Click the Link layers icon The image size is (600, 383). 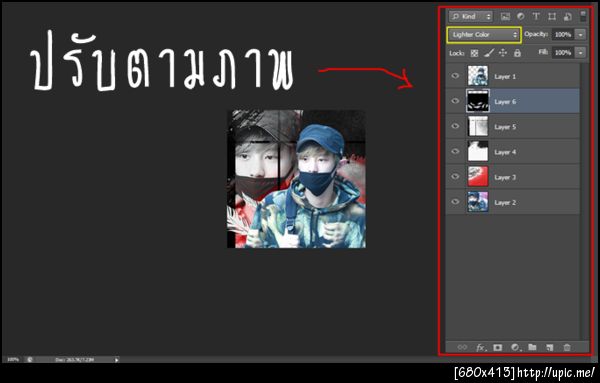(x=462, y=347)
